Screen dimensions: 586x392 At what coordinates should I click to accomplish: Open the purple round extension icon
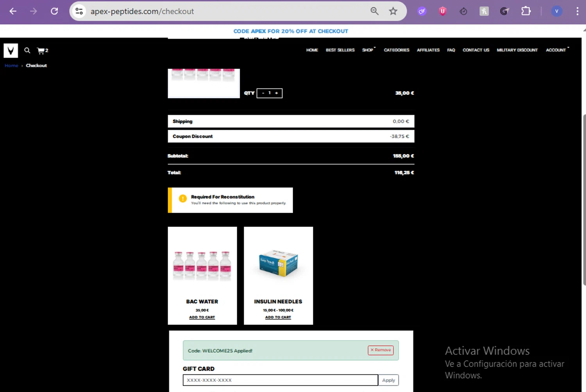click(422, 11)
